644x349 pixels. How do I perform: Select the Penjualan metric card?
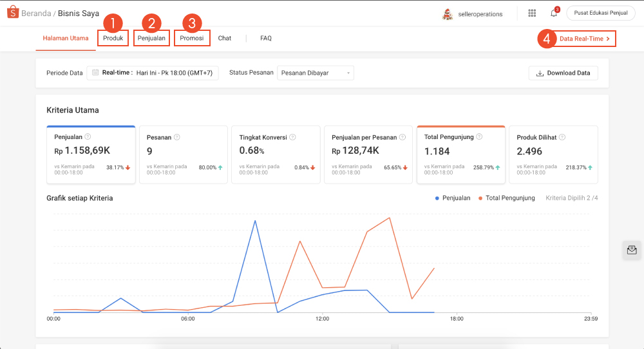pyautogui.click(x=91, y=155)
